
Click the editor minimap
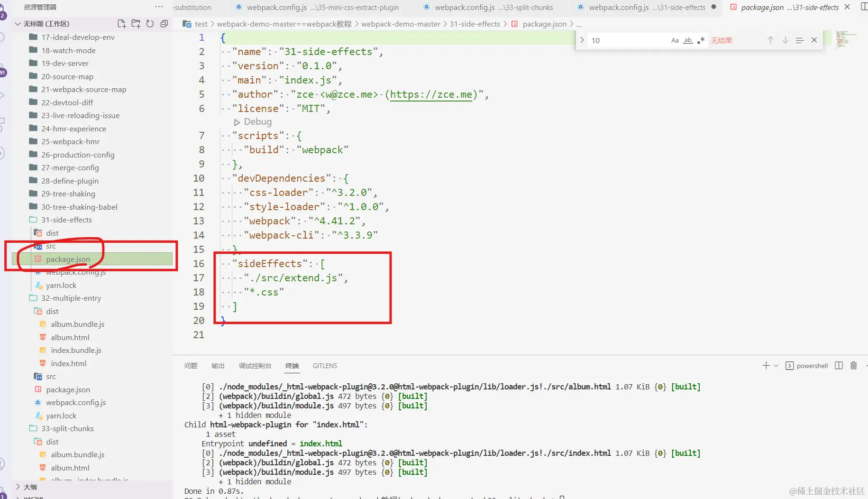pyautogui.click(x=845, y=40)
